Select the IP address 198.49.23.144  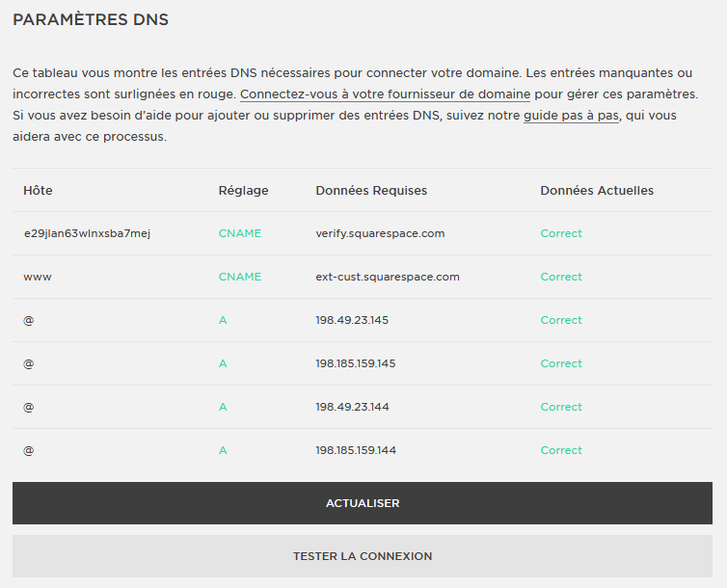click(352, 407)
